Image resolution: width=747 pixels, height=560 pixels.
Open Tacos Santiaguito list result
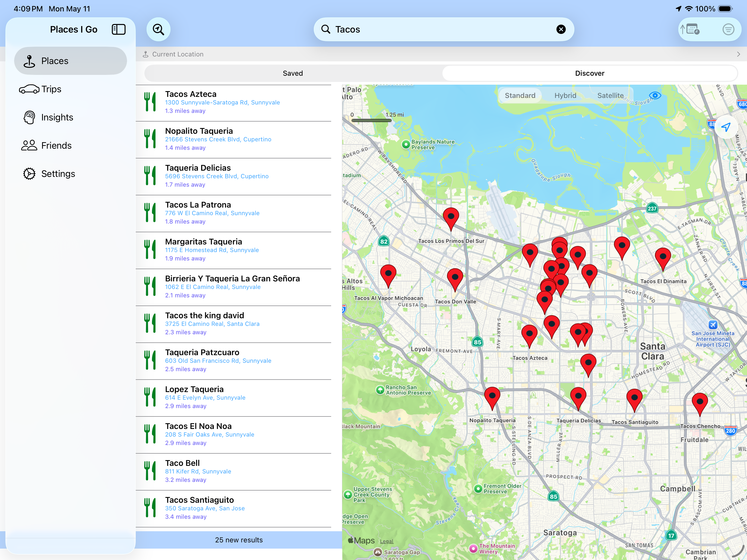(x=234, y=508)
